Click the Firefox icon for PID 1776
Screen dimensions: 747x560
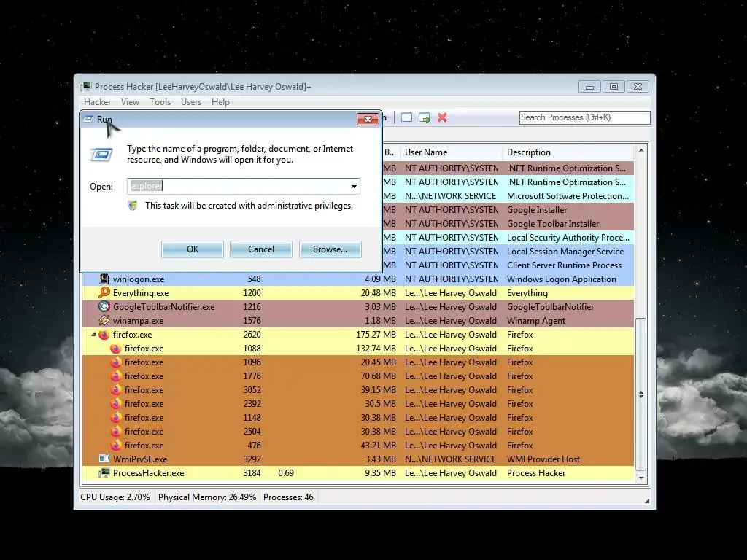[x=115, y=376]
